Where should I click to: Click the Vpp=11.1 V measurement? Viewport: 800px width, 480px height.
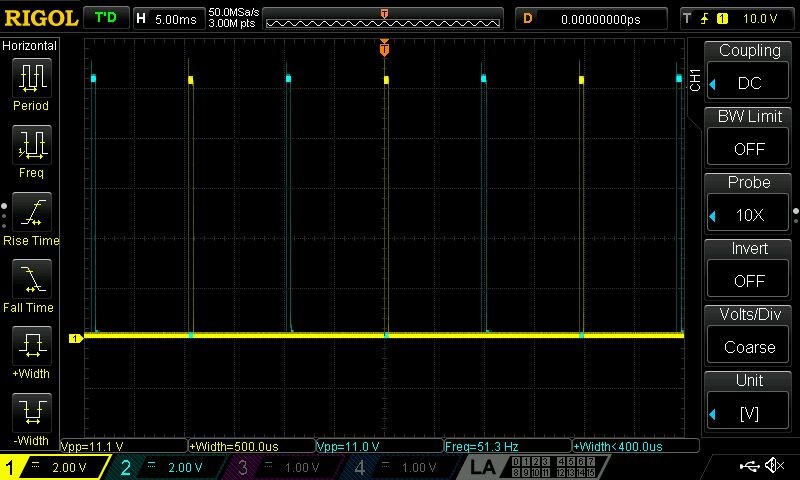point(123,446)
